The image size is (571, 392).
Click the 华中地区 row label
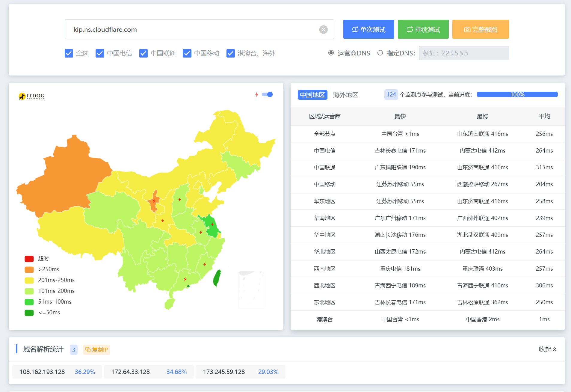325,235
